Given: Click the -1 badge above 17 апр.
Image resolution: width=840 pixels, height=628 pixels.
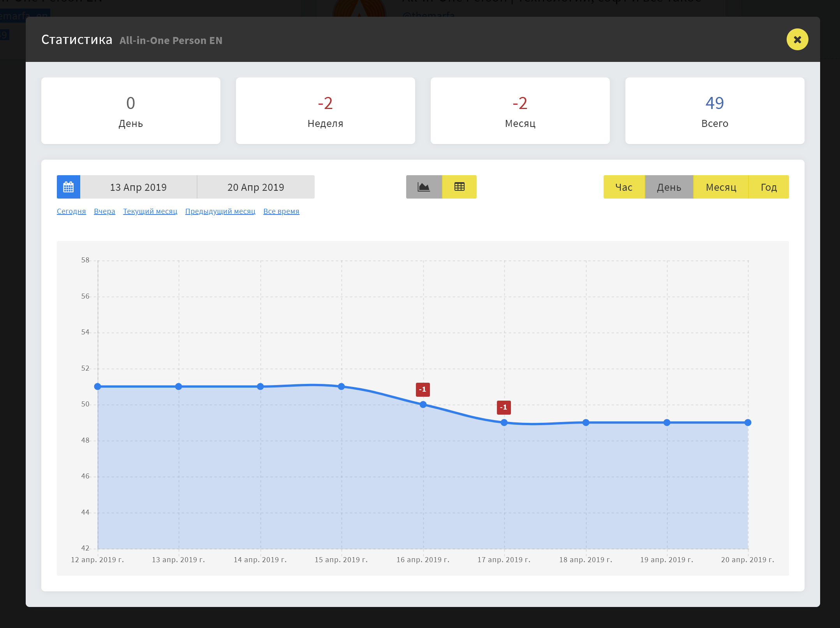Looking at the screenshot, I should coord(504,407).
